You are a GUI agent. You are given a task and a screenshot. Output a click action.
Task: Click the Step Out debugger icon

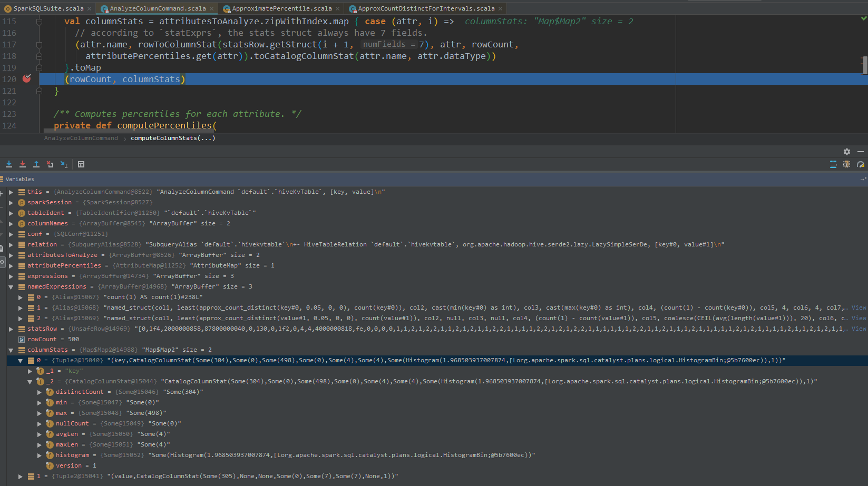(x=36, y=164)
